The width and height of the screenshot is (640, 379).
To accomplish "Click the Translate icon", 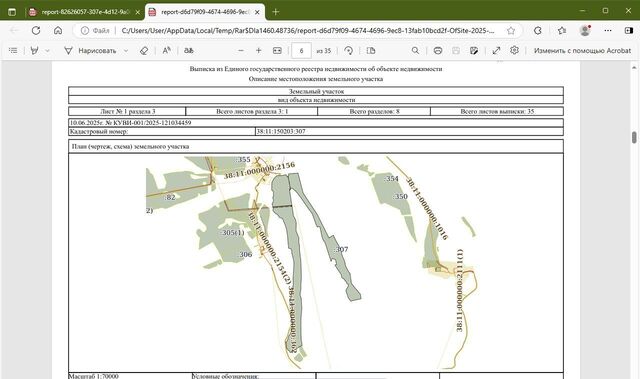I will pos(189,51).
